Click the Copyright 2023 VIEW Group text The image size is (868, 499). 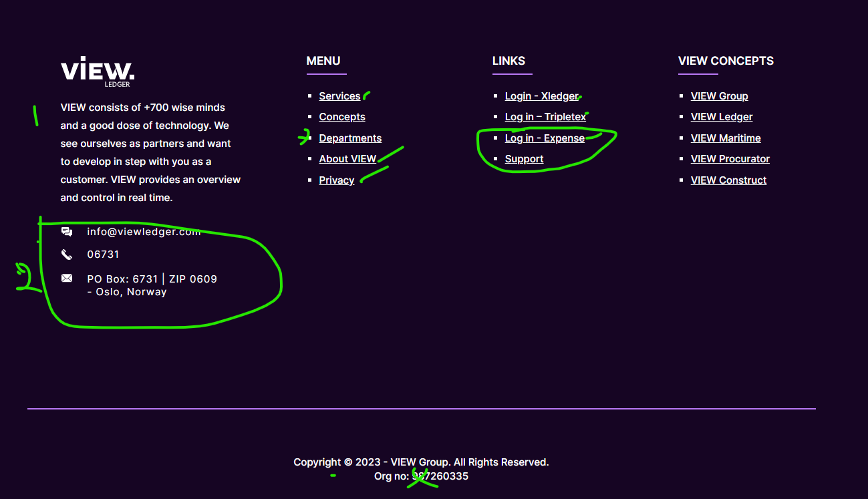[421, 462]
